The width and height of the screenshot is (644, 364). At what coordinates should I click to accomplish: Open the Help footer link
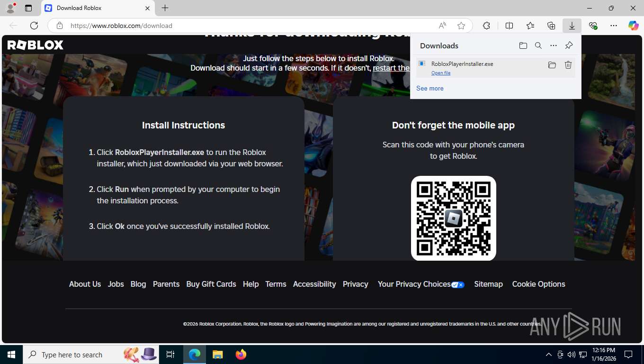click(x=250, y=284)
